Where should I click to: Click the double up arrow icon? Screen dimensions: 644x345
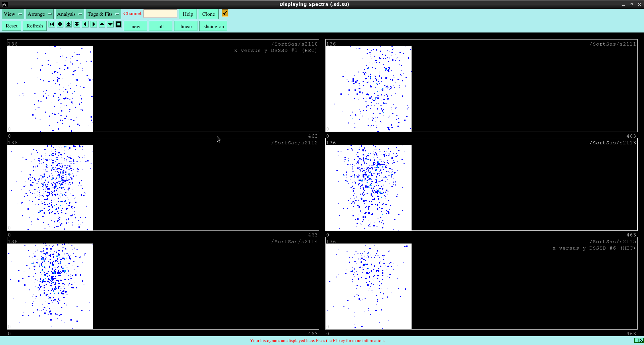(x=68, y=24)
